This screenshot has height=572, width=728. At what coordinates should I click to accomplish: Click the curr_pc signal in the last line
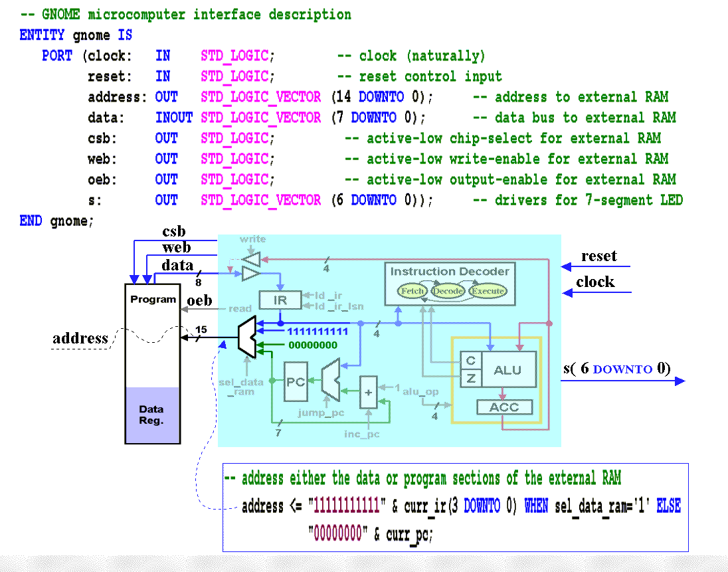tap(409, 534)
